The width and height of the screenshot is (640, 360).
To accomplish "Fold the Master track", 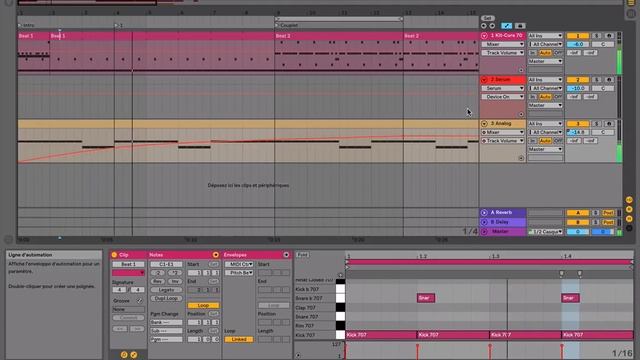I will [x=484, y=231].
